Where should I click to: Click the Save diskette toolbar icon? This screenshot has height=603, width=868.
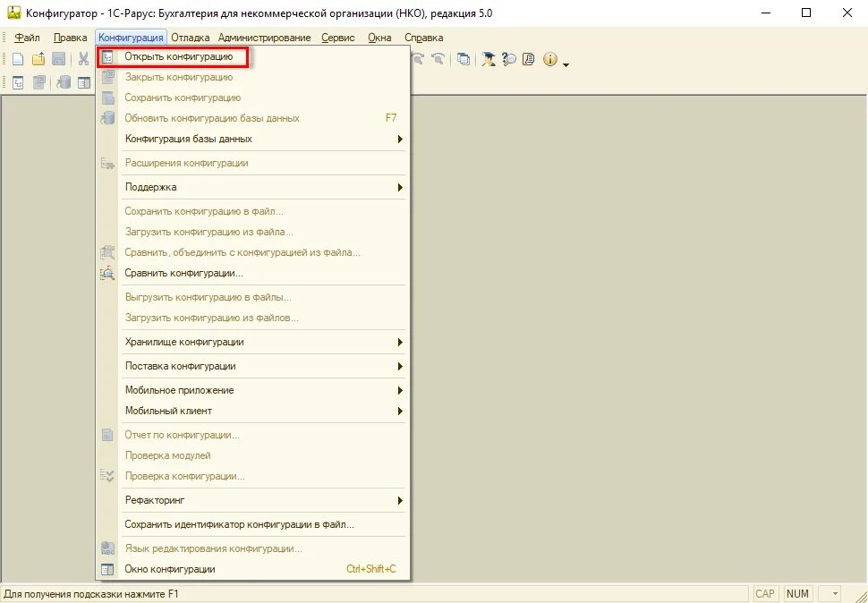59,59
